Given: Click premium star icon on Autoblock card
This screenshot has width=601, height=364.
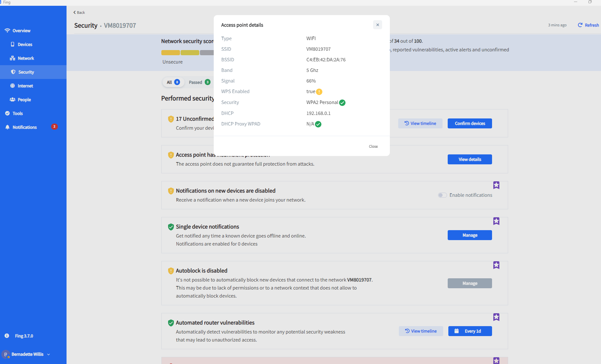Looking at the screenshot, I should pyautogui.click(x=496, y=265).
